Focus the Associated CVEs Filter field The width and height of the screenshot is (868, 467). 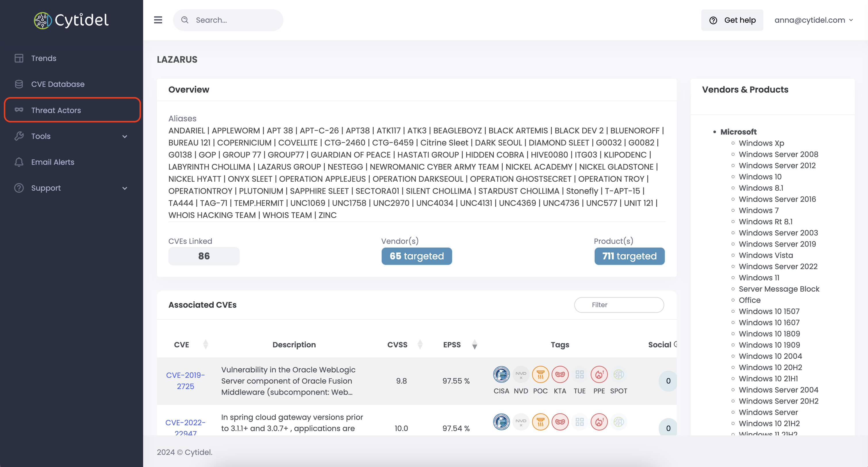coord(619,305)
